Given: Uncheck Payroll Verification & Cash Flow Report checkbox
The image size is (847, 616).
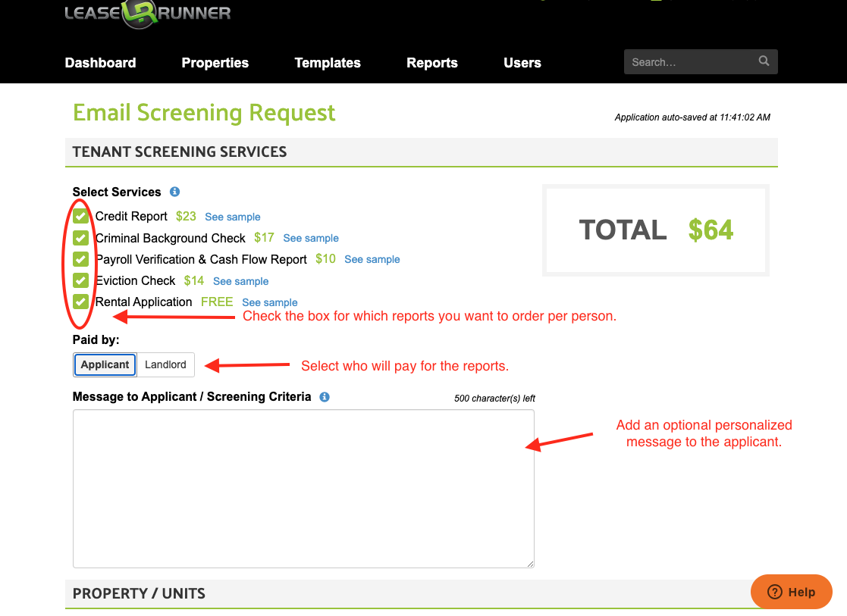Looking at the screenshot, I should click(80, 259).
